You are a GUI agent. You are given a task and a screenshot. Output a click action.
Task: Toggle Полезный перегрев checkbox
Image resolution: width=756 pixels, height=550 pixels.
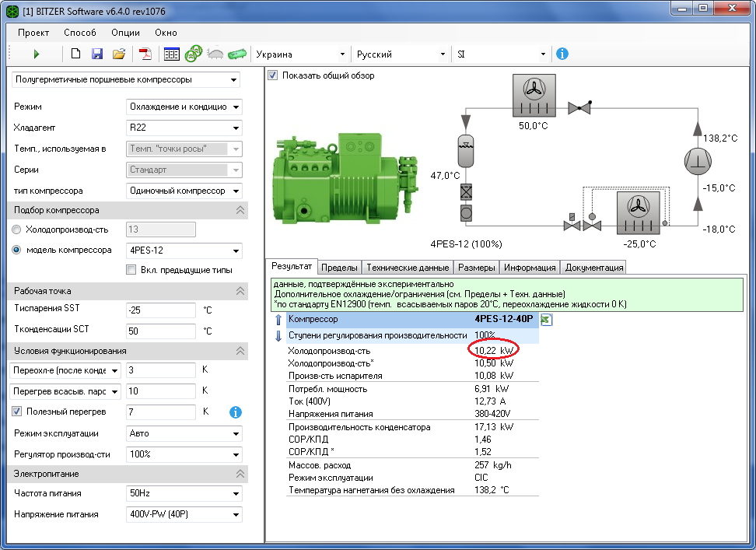(17, 412)
